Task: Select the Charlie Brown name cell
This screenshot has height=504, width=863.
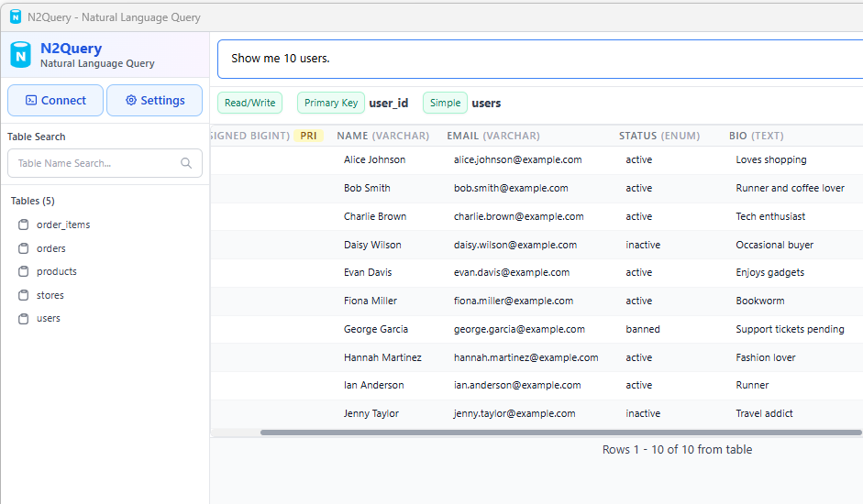Action: (375, 216)
